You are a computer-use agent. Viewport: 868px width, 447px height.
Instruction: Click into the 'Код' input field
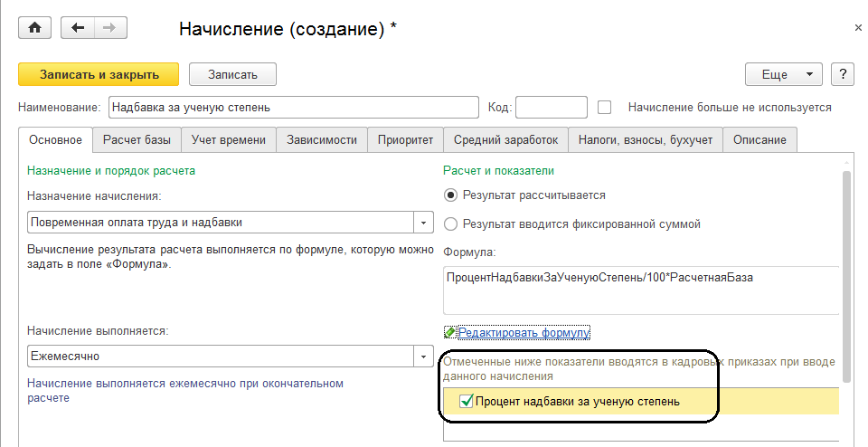pos(551,107)
